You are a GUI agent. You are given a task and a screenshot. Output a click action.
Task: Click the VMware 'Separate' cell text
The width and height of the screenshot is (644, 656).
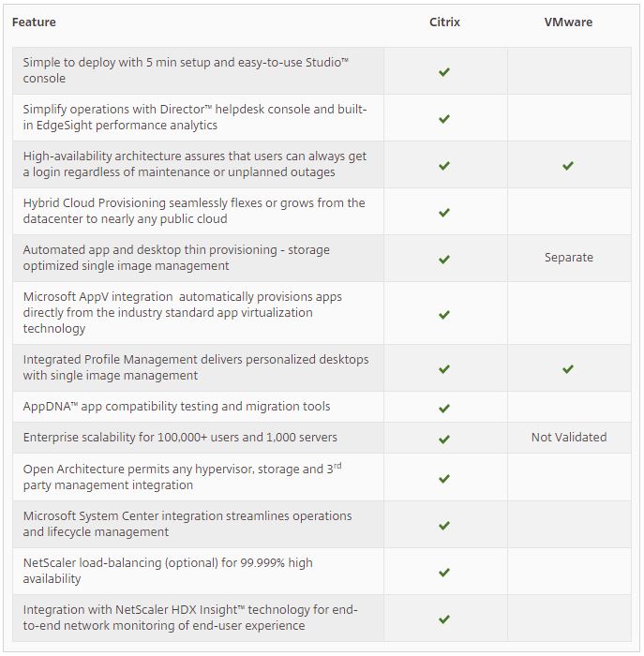coord(568,258)
